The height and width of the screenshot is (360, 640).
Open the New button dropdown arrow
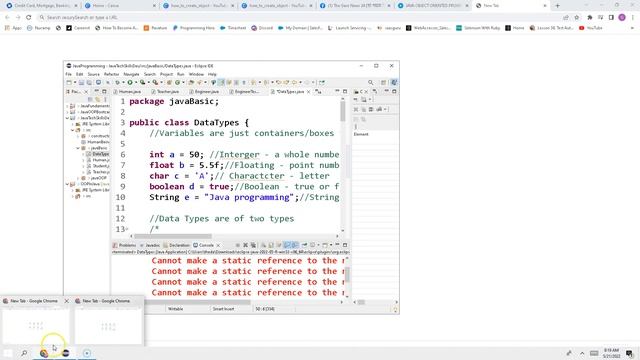pos(75,82)
